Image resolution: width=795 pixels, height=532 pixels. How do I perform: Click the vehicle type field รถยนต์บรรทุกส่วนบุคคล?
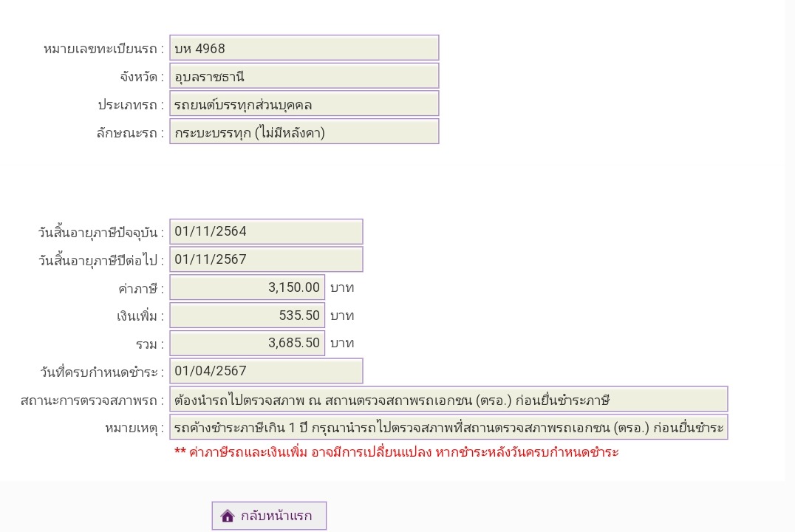coord(304,104)
